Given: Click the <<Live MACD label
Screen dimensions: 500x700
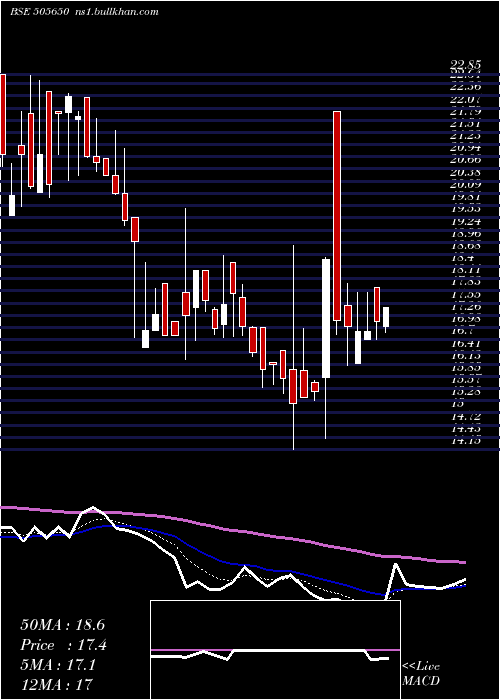Looking at the screenshot, I should click(421, 673).
